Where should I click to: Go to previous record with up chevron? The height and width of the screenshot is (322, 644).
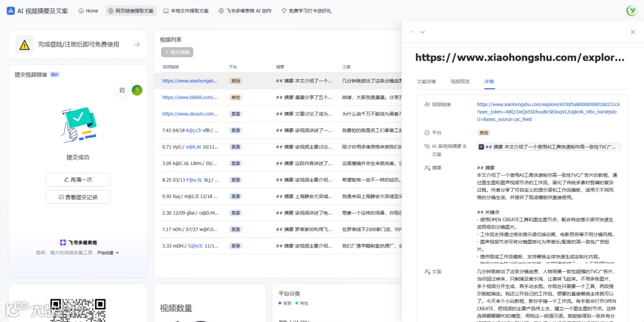413,32
